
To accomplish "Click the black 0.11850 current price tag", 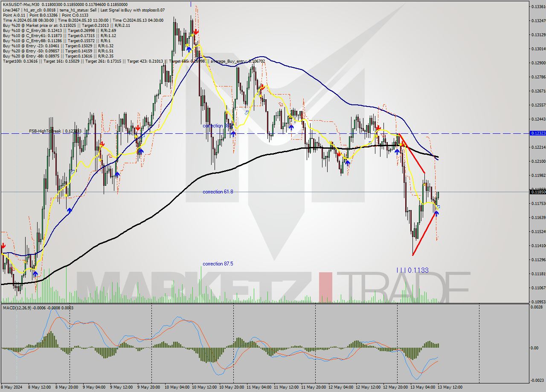I will tap(537, 192).
